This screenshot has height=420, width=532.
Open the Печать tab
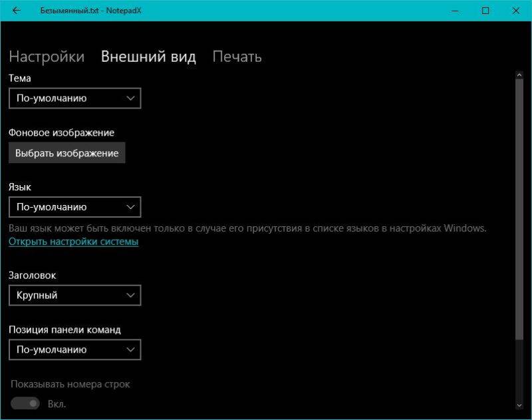pos(237,57)
